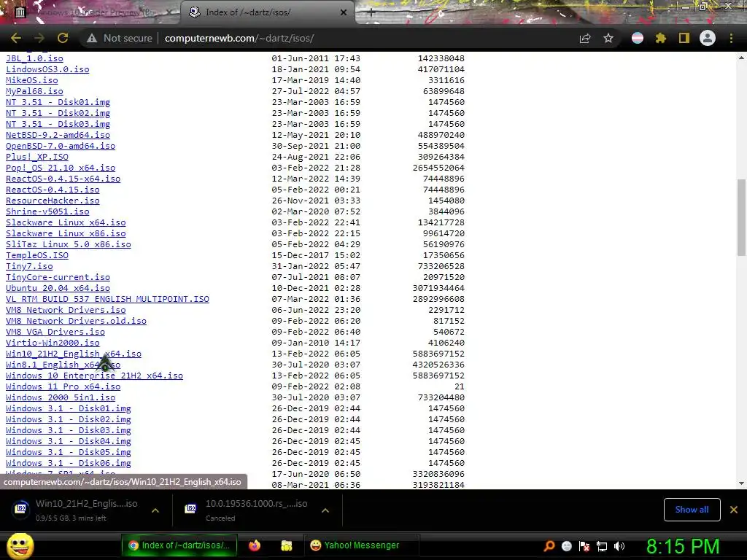Click the page scrollbar down arrow
This screenshot has height=560, width=747.
point(741,483)
